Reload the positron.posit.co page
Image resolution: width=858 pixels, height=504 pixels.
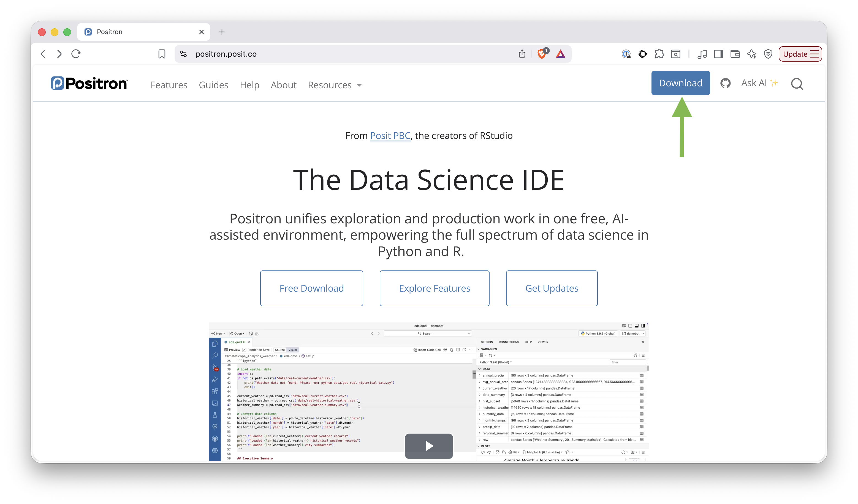click(x=76, y=54)
